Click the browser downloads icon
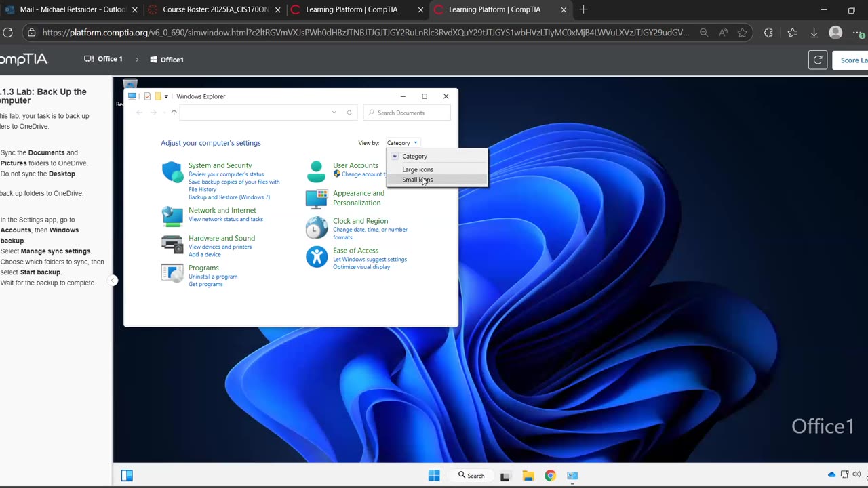Screen dimensions: 868x488 tap(814, 33)
